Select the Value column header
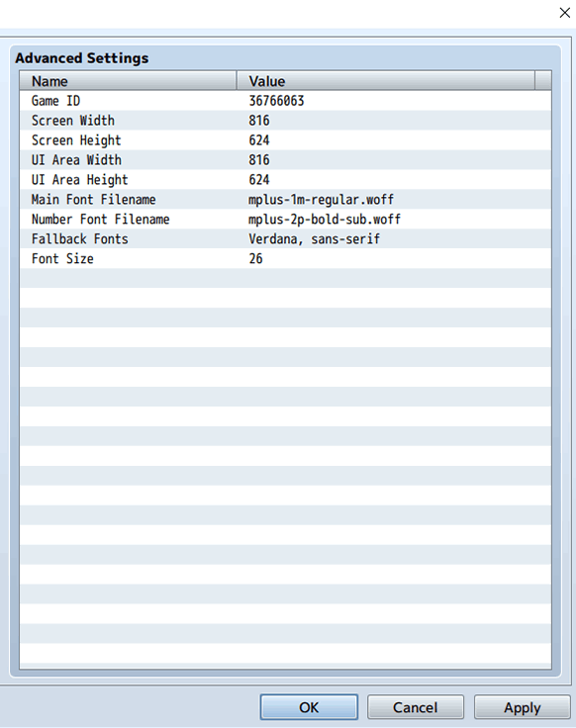Image resolution: width=576 pixels, height=728 pixels. 386,81
